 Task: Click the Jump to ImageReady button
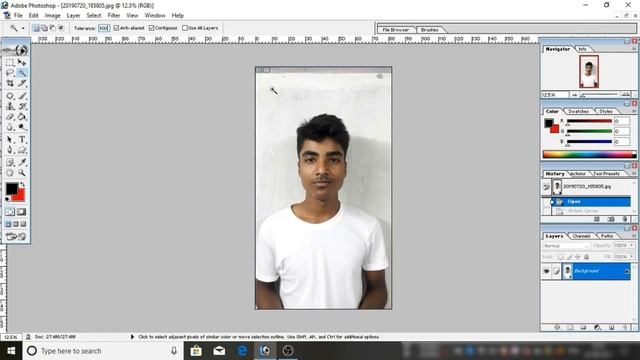click(16, 236)
